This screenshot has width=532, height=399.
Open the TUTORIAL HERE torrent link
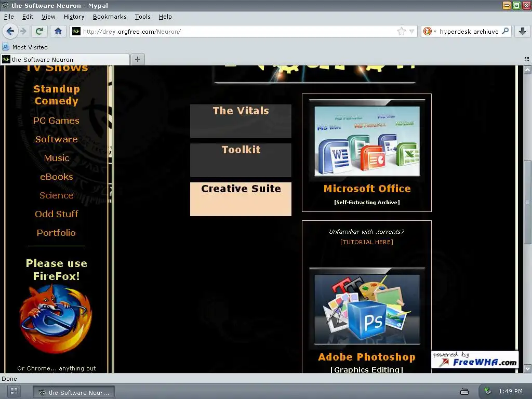367,242
